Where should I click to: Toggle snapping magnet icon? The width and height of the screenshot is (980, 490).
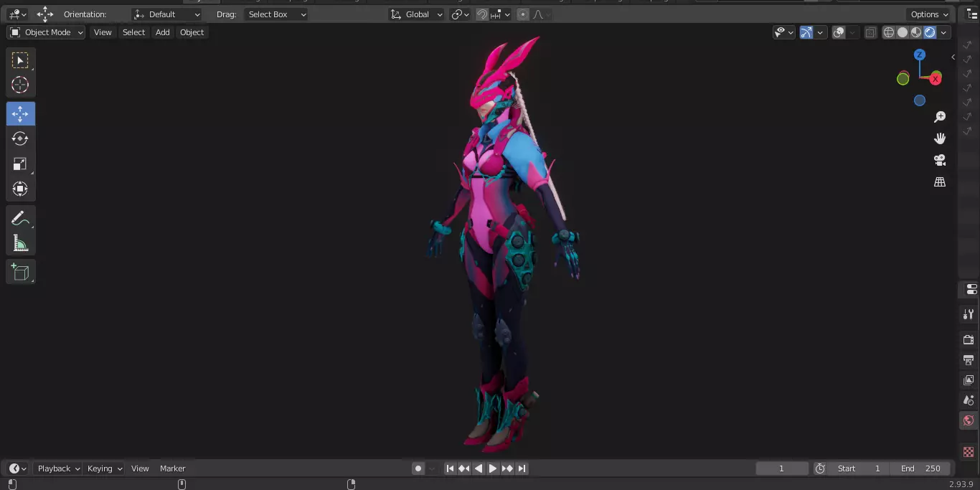point(483,14)
